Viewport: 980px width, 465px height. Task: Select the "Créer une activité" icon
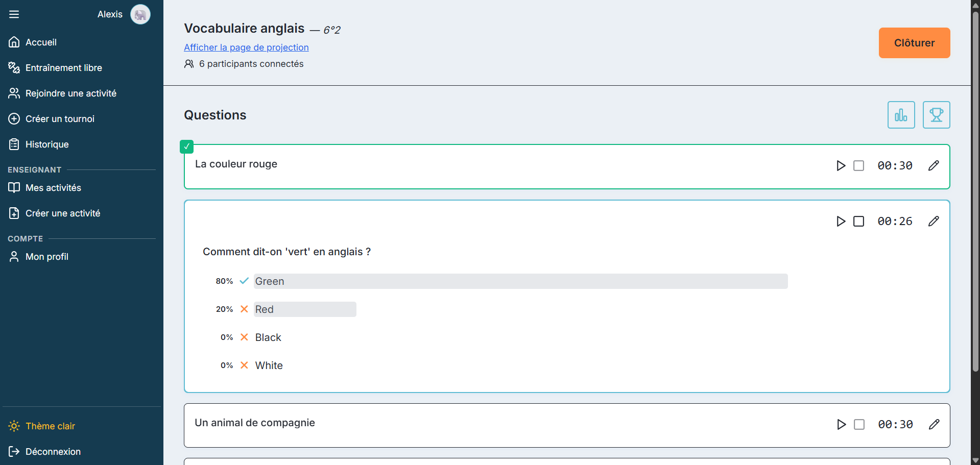14,213
